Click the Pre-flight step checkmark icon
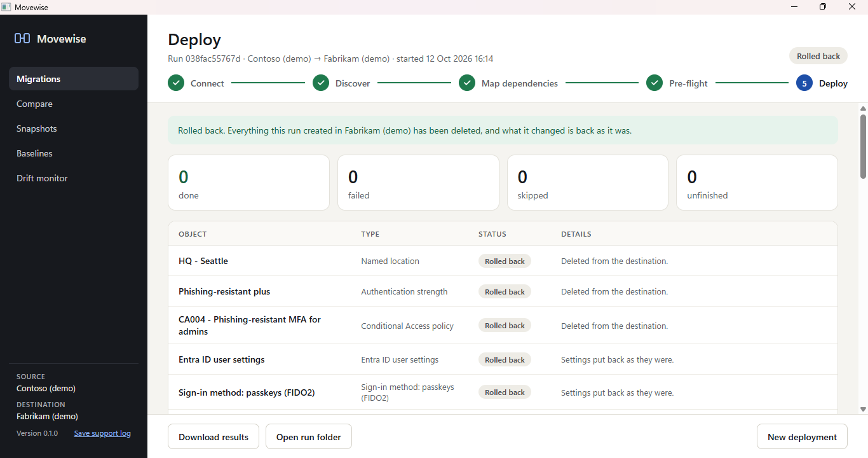The image size is (868, 458). pos(654,83)
